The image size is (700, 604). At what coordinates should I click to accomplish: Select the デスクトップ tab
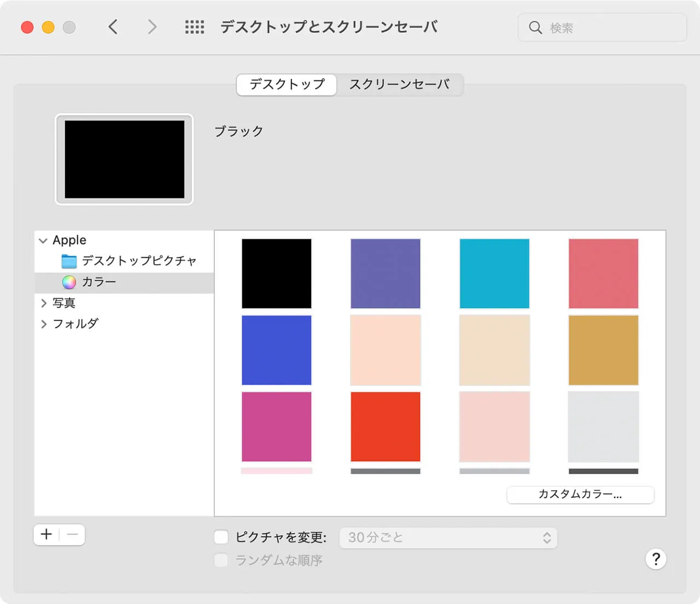point(287,84)
